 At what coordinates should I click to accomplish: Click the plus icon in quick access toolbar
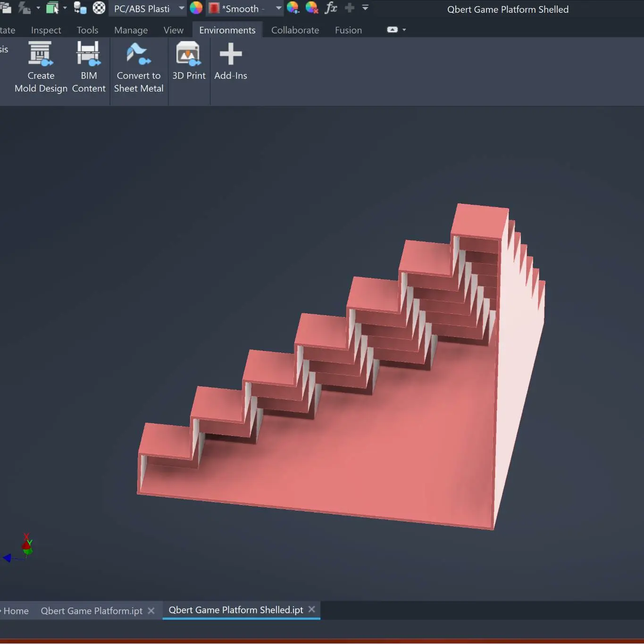(x=350, y=8)
